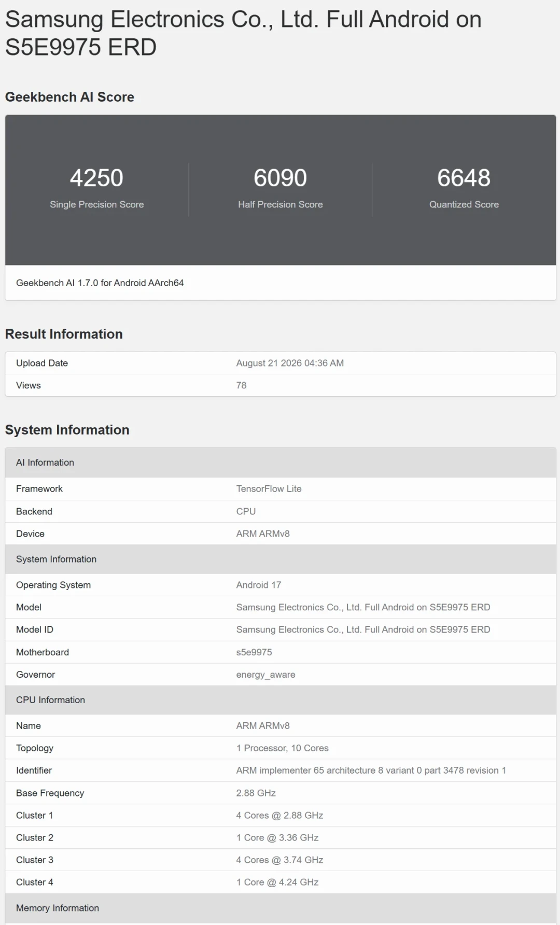
Task: Click the Device value 'ARM ARMv8'
Action: [x=263, y=534]
